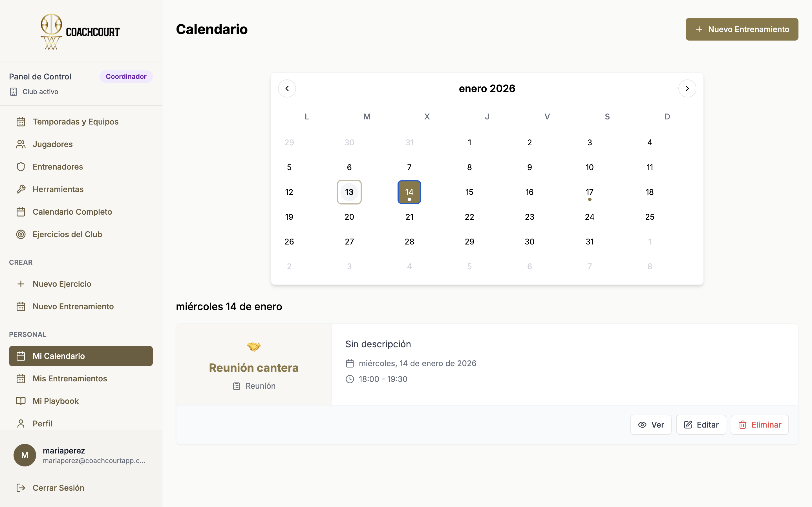Click the Cerrar Sesión logout icon

[21, 488]
